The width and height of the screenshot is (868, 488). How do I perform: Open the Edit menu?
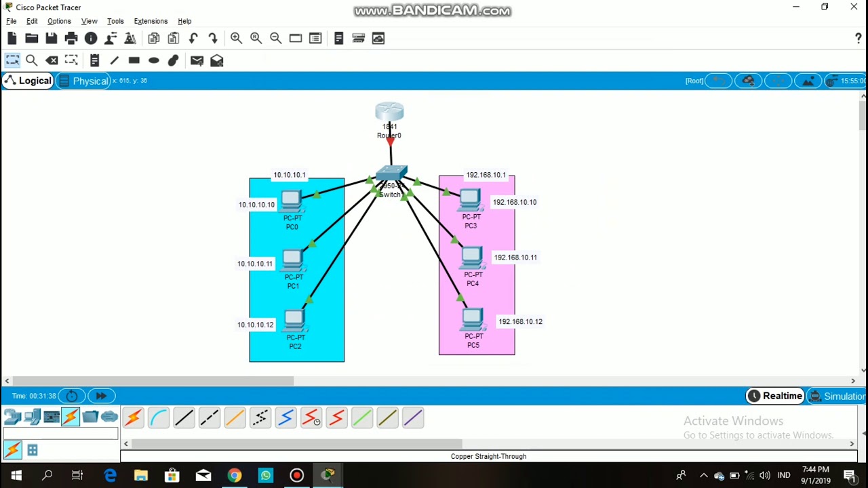[x=32, y=21]
